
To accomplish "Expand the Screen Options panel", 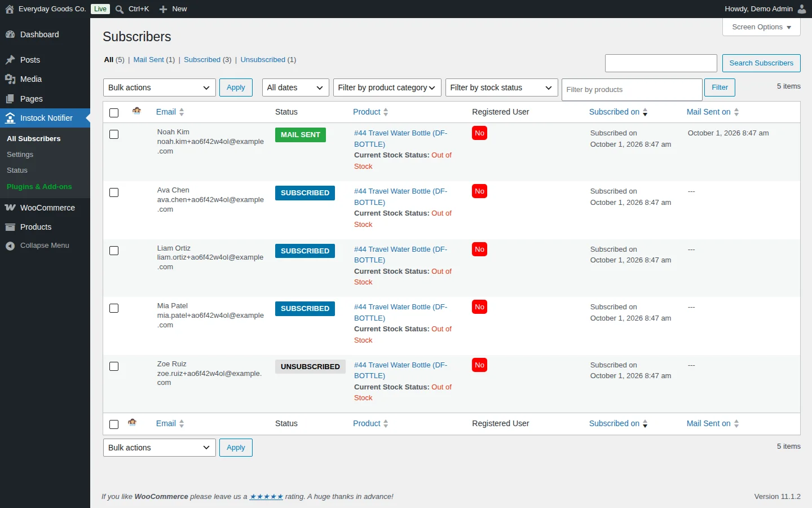I will point(761,27).
